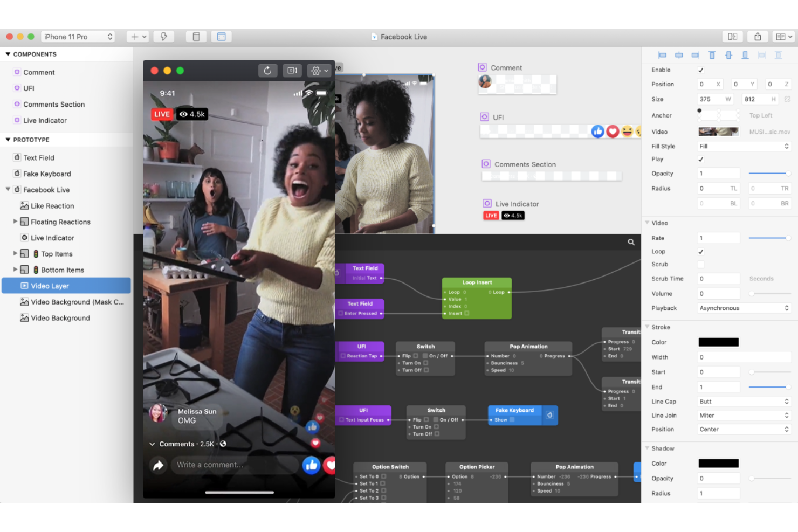
Task: Click the align vertical centers icon
Action: click(728, 55)
